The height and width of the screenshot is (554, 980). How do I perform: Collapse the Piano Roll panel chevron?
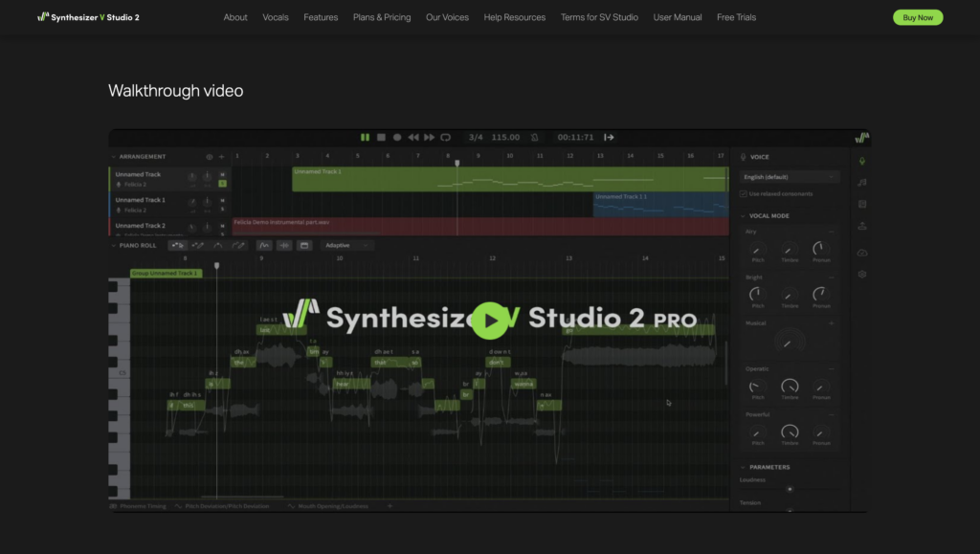click(x=114, y=246)
